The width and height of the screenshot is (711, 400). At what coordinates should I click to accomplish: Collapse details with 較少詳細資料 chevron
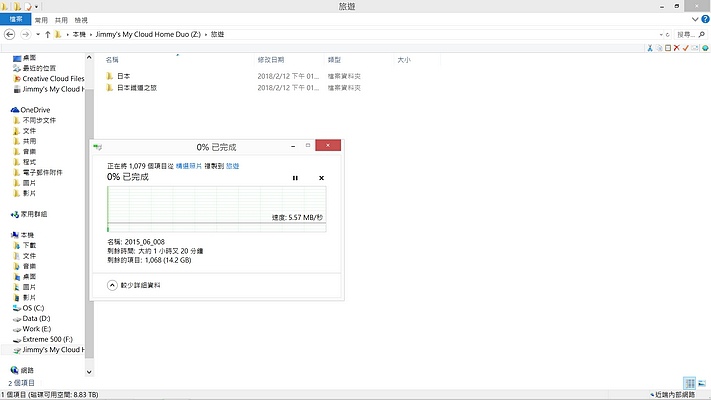coord(112,285)
